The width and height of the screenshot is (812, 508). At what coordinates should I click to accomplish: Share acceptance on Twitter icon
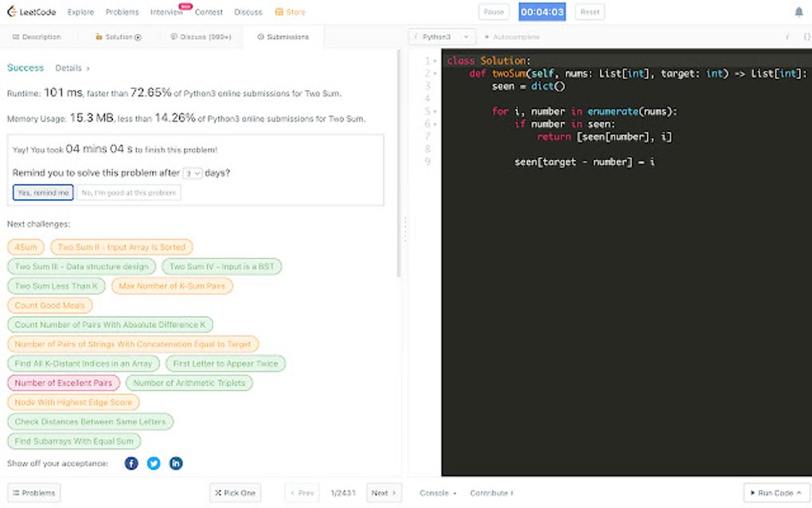click(153, 463)
